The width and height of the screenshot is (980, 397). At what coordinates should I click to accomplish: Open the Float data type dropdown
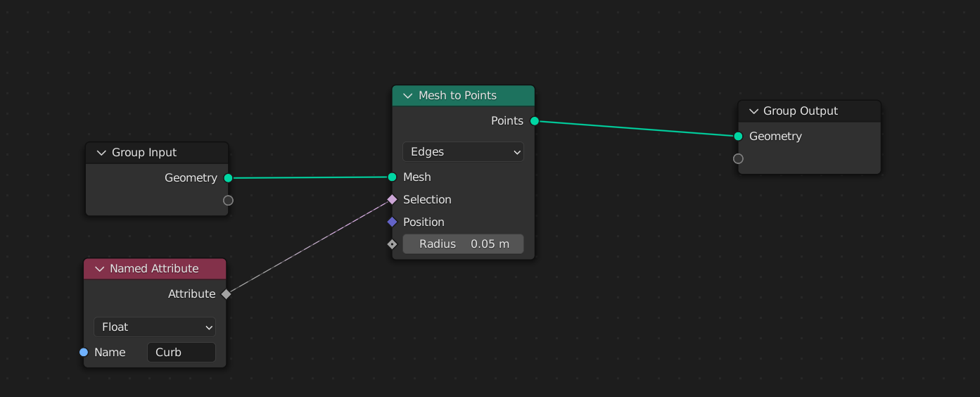click(155, 327)
